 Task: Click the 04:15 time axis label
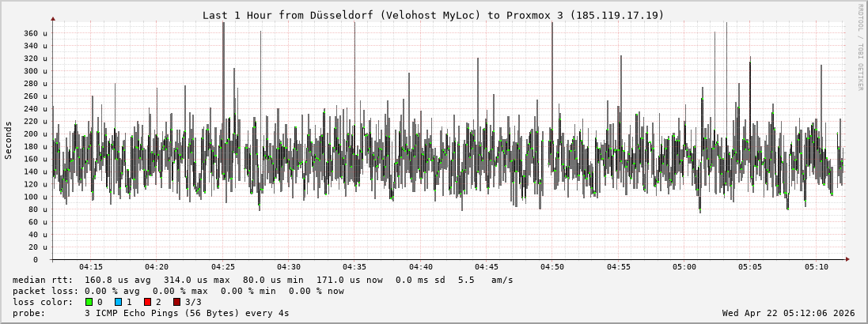point(90,267)
